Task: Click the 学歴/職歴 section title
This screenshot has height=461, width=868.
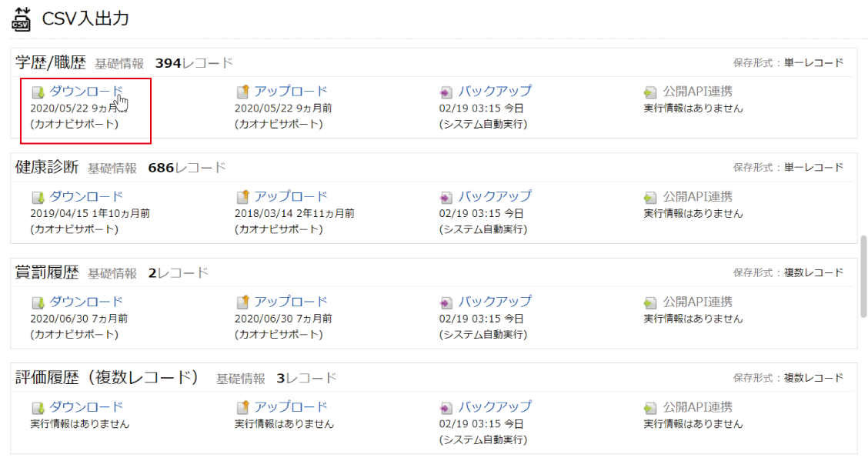Action: 51,63
